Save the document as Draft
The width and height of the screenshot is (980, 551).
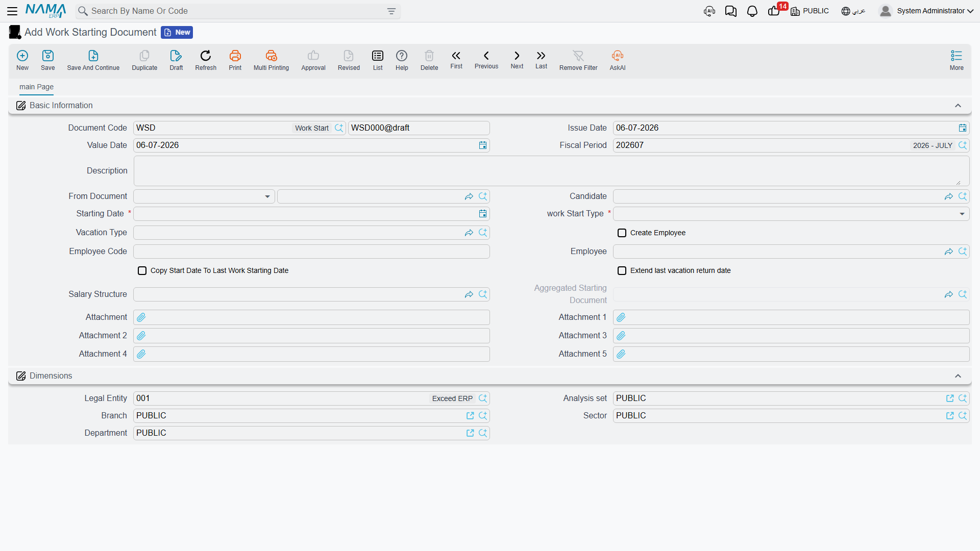coord(176,60)
